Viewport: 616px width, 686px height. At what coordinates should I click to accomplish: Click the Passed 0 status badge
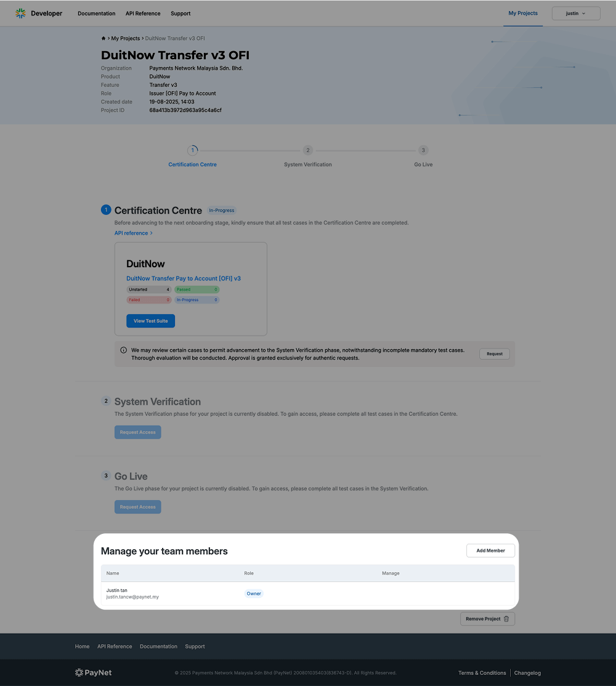point(197,289)
